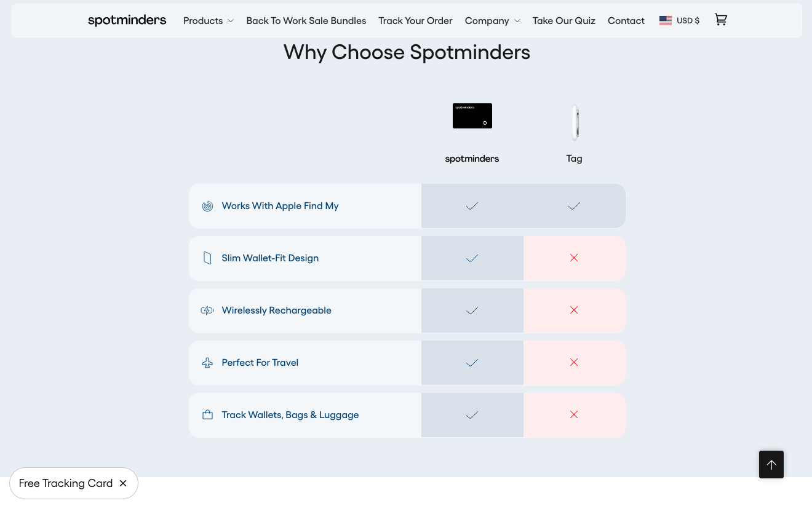Open the Free Tracking Card offer
Image resolution: width=812 pixels, height=506 pixels.
[66, 483]
